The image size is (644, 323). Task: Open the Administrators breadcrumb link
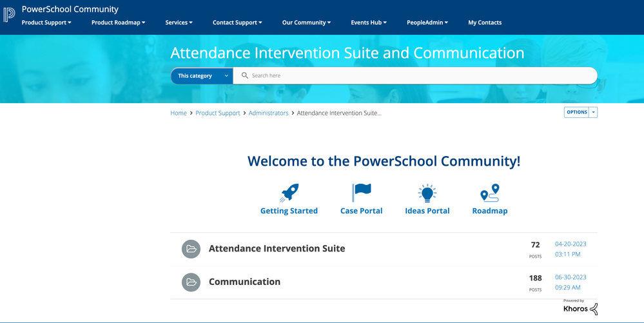coord(268,113)
